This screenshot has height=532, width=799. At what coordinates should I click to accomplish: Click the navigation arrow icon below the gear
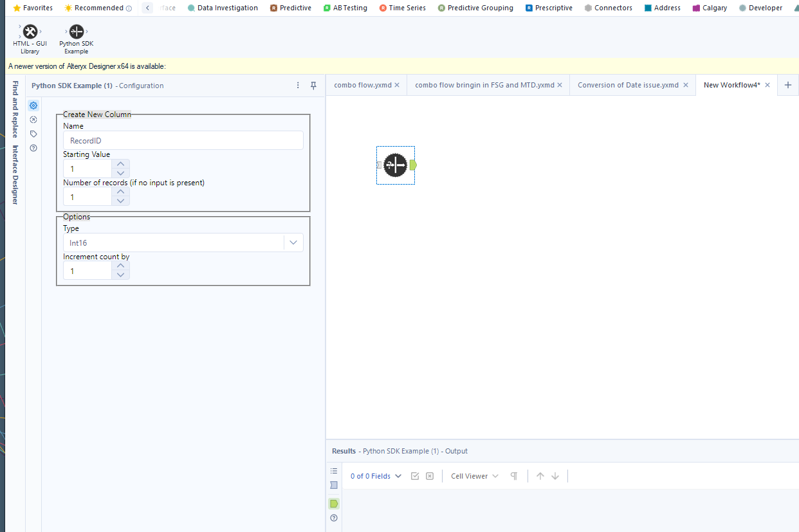(33, 120)
